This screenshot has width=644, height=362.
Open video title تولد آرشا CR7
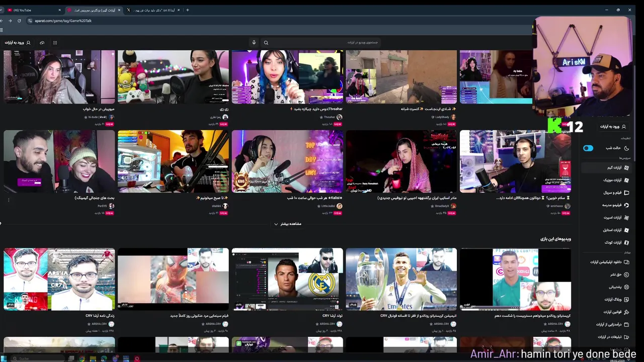click(x=333, y=316)
